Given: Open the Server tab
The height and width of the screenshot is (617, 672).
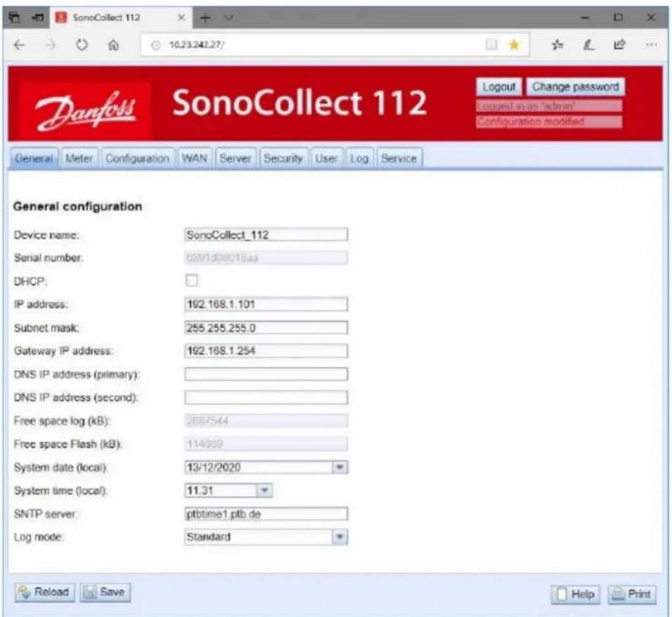Looking at the screenshot, I should [x=235, y=159].
